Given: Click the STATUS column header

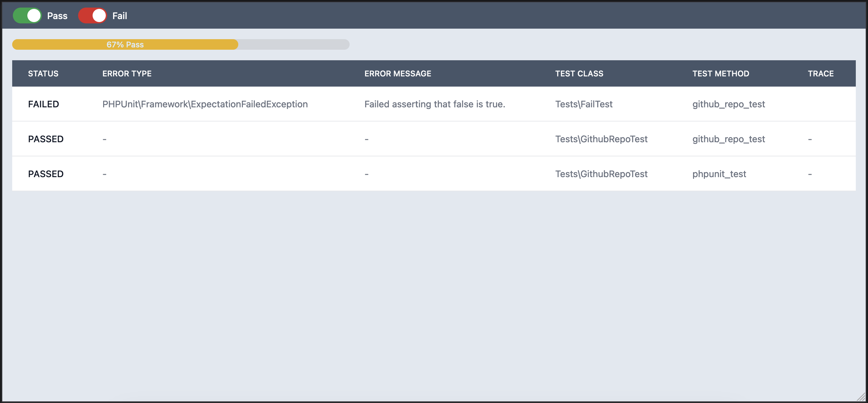Looking at the screenshot, I should click(43, 73).
